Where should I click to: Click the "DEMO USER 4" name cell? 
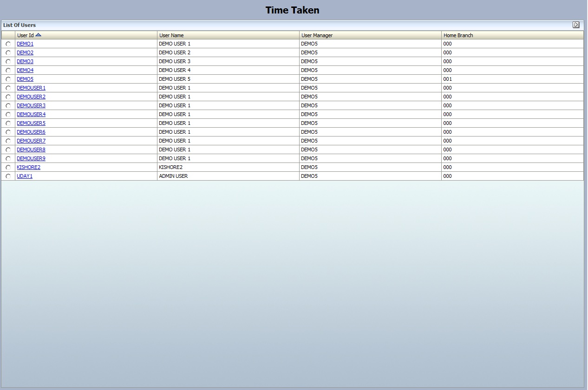pos(229,70)
